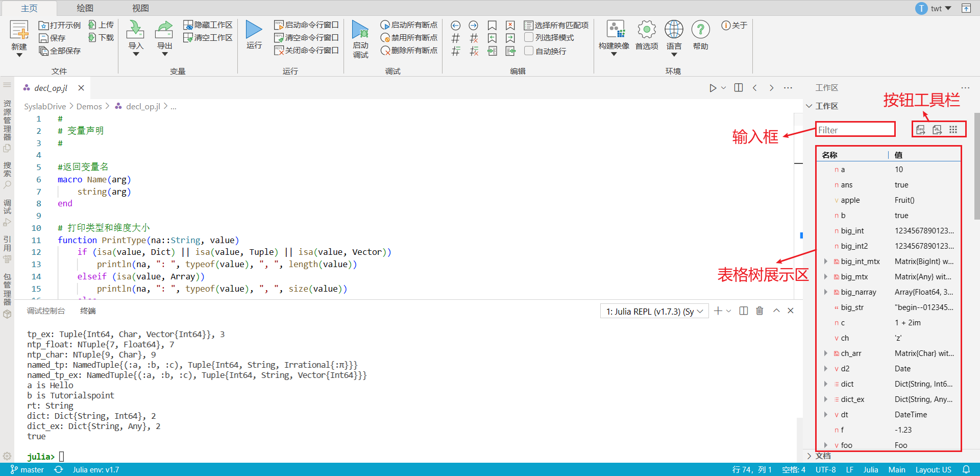Viewport: 980px width, 476px height.
Task: Switch to the 视图 ribbon tab
Action: pos(140,8)
